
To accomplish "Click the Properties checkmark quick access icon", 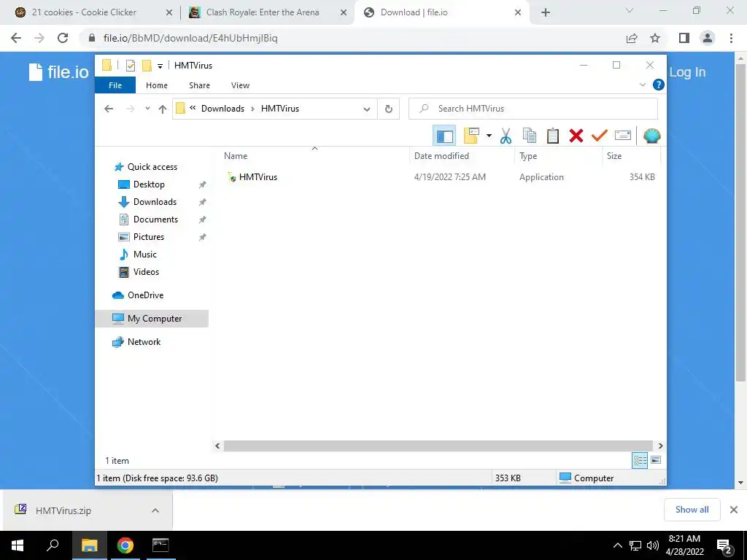I will pos(131,65).
